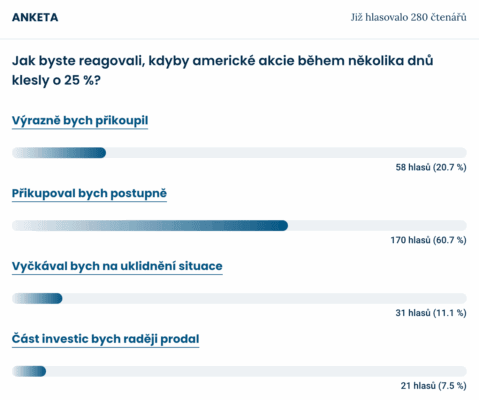Select the answer 'Výrazně bych přikoupil'

coord(80,121)
